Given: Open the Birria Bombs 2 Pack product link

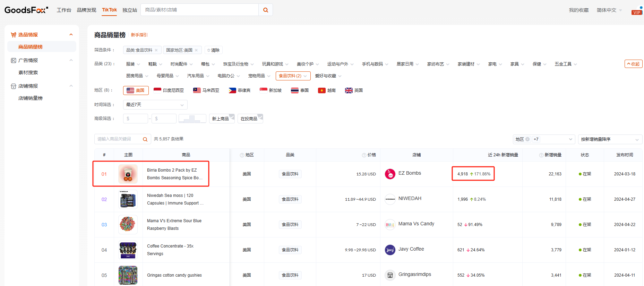Looking at the screenshot, I should pyautogui.click(x=175, y=174).
